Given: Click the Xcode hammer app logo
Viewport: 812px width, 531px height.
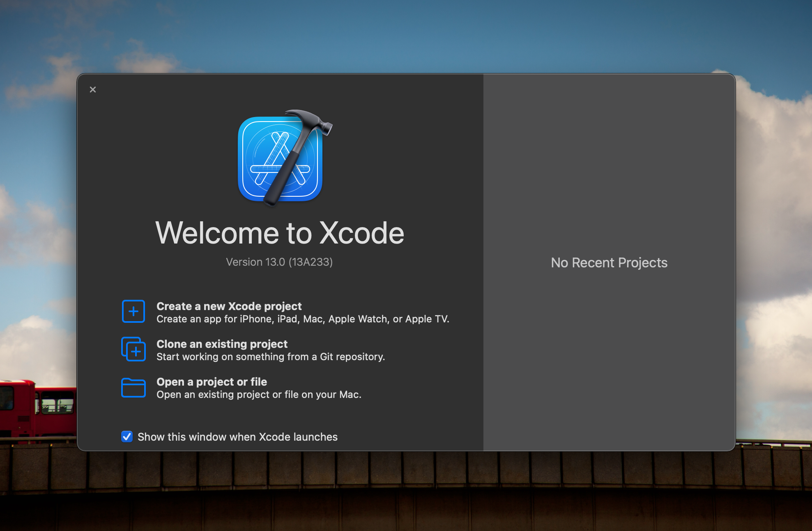Looking at the screenshot, I should pyautogui.click(x=285, y=157).
